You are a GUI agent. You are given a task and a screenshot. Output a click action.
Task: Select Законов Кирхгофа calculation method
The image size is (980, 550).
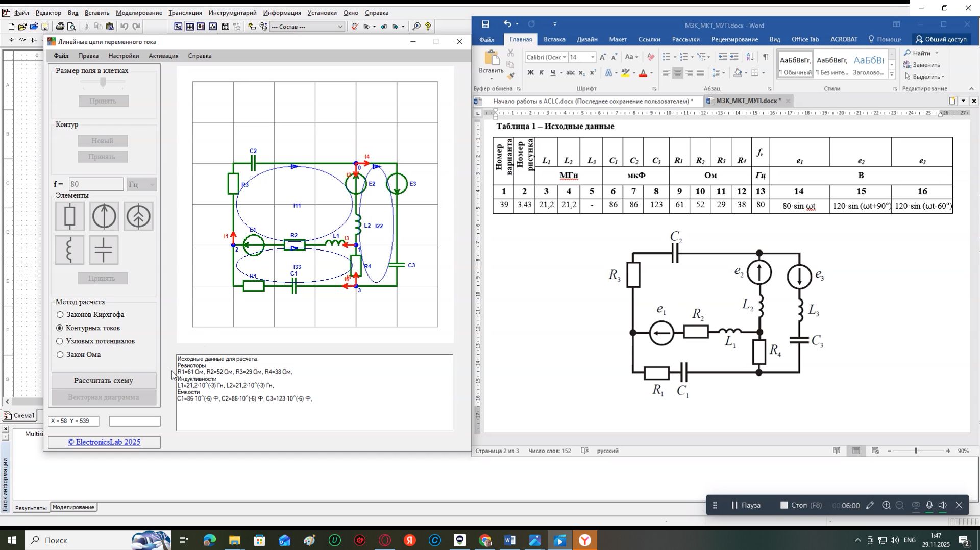click(x=60, y=315)
